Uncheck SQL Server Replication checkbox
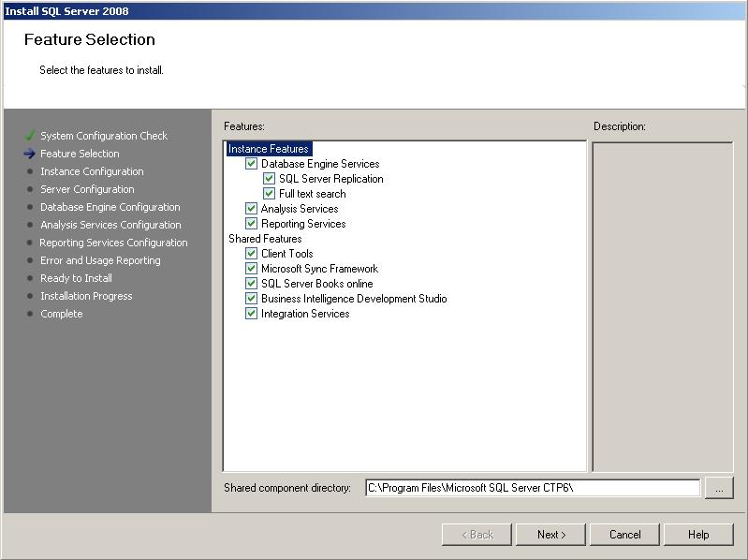The height and width of the screenshot is (560, 748). (269, 179)
